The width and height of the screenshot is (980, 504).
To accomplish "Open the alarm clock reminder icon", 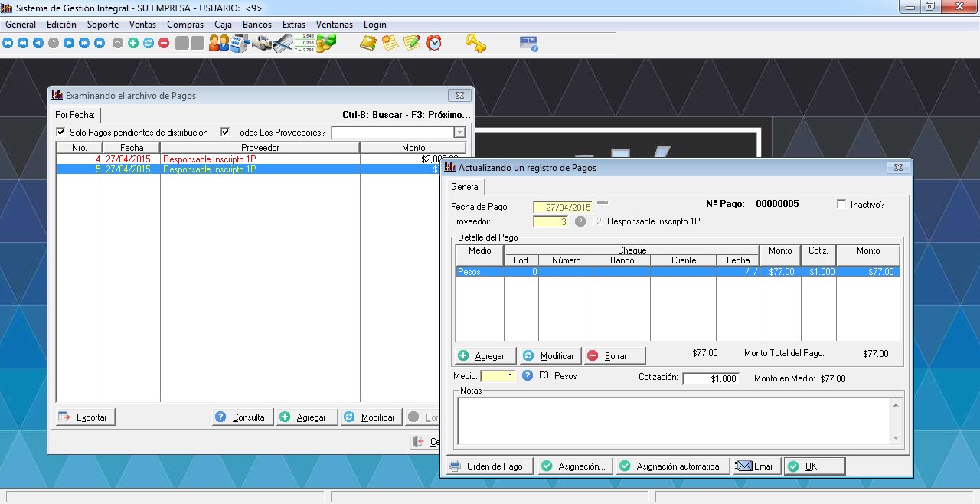I will pos(434,44).
